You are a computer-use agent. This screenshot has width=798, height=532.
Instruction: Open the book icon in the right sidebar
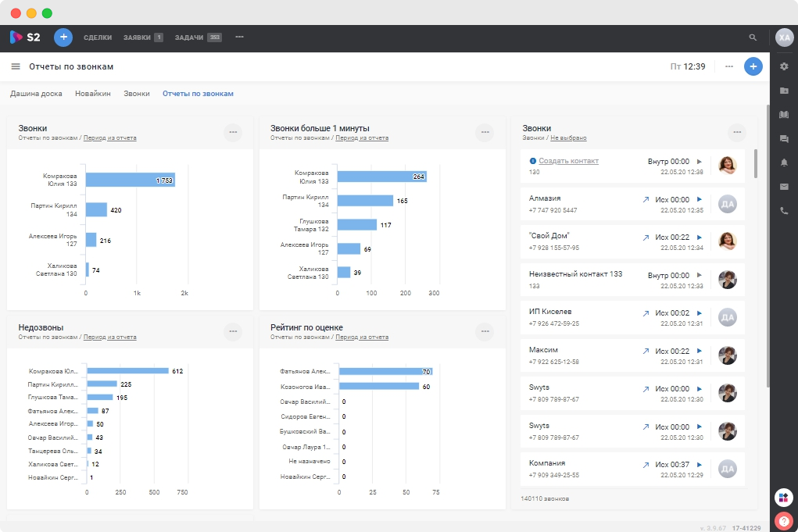784,114
